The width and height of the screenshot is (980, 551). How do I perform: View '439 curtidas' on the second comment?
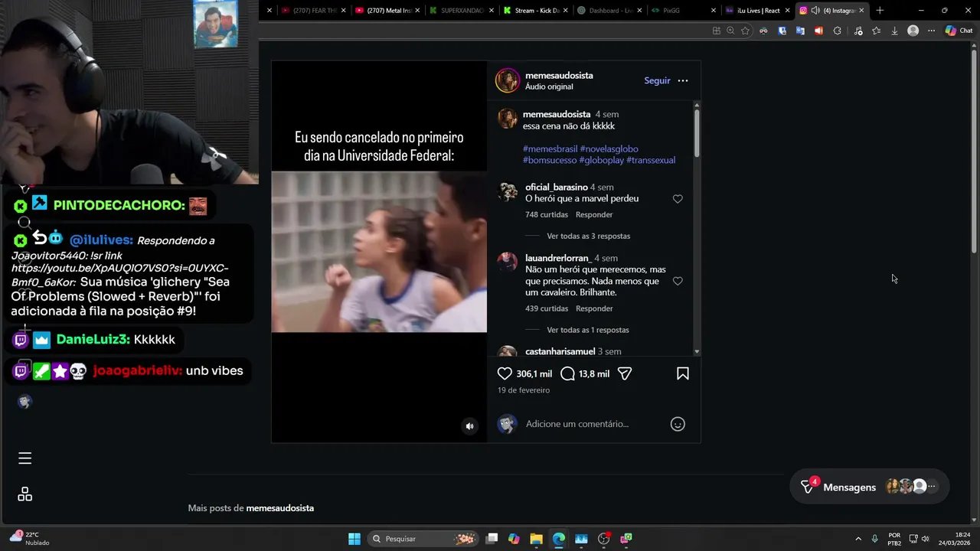click(547, 308)
